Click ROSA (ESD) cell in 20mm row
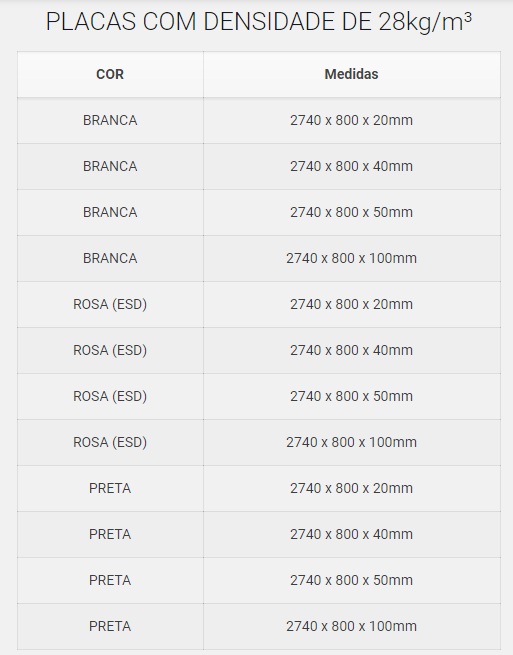The width and height of the screenshot is (513, 655). 110,304
